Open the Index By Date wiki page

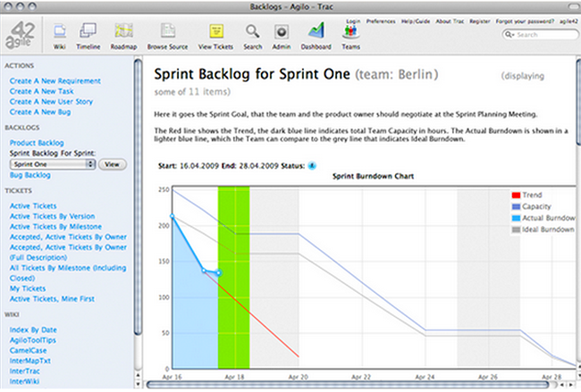pos(33,329)
